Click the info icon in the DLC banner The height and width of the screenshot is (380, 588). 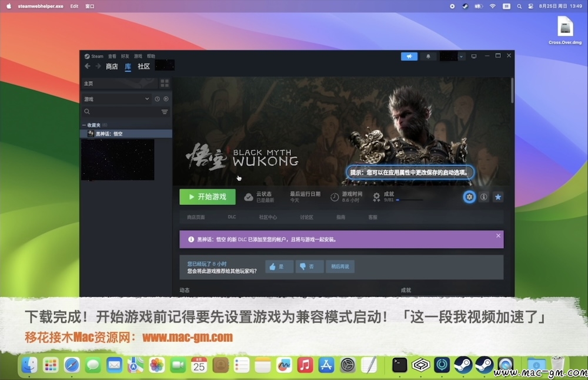191,239
